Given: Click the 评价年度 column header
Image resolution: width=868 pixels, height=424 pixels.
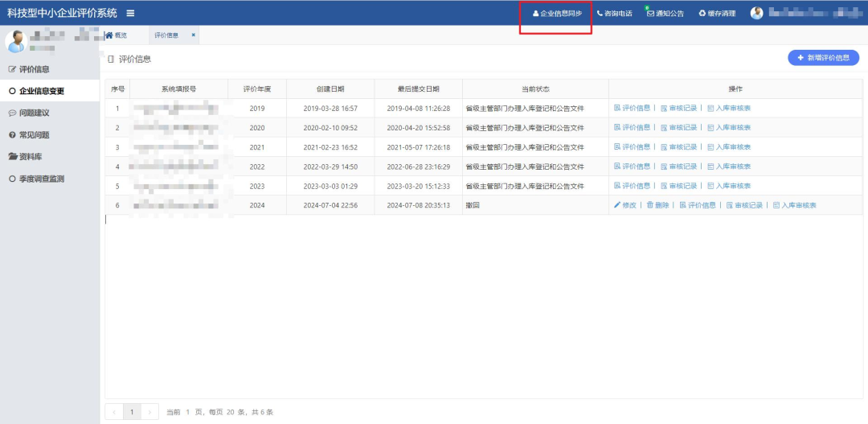Looking at the screenshot, I should pos(257,89).
